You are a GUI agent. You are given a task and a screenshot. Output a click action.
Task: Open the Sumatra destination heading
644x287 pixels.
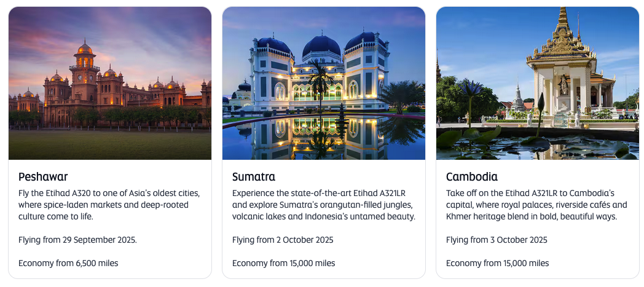254,177
